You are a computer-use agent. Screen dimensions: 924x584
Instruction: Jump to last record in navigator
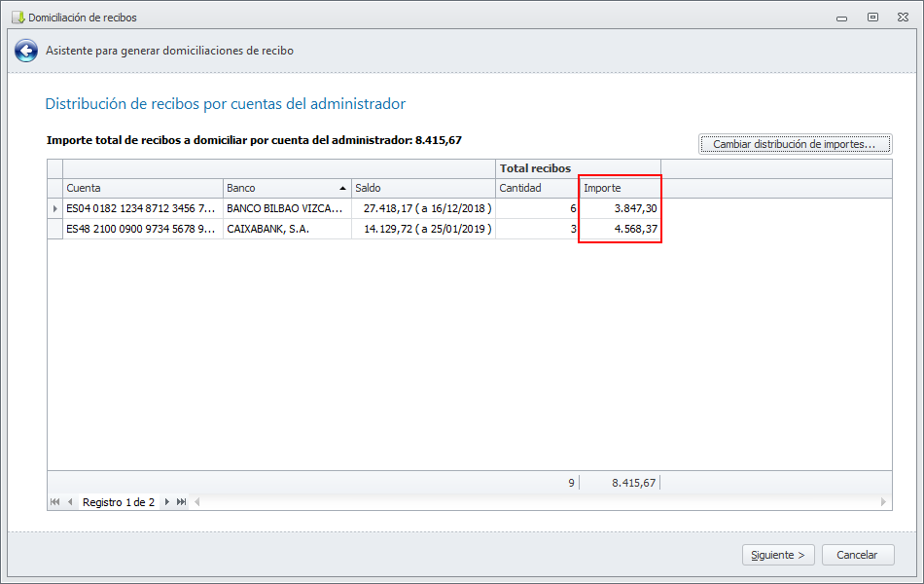(x=182, y=502)
